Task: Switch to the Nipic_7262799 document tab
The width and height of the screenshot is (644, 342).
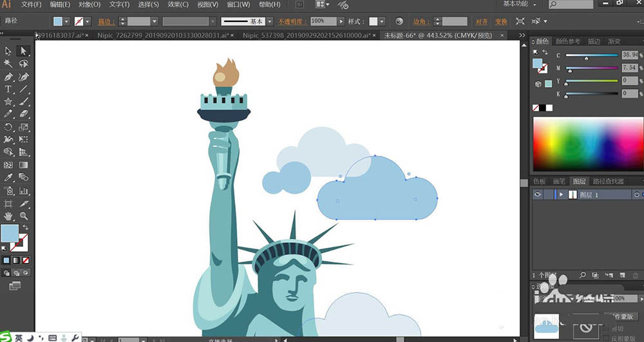Action: pos(163,35)
